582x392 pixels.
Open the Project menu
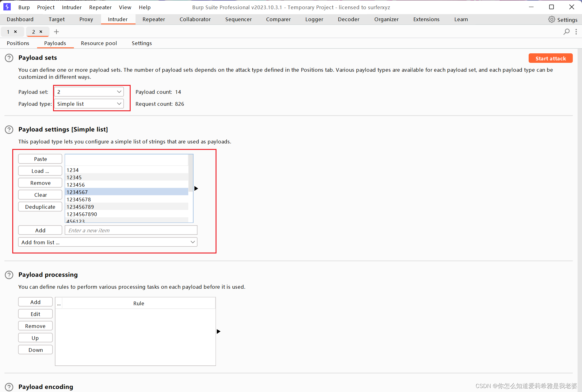tap(46, 7)
